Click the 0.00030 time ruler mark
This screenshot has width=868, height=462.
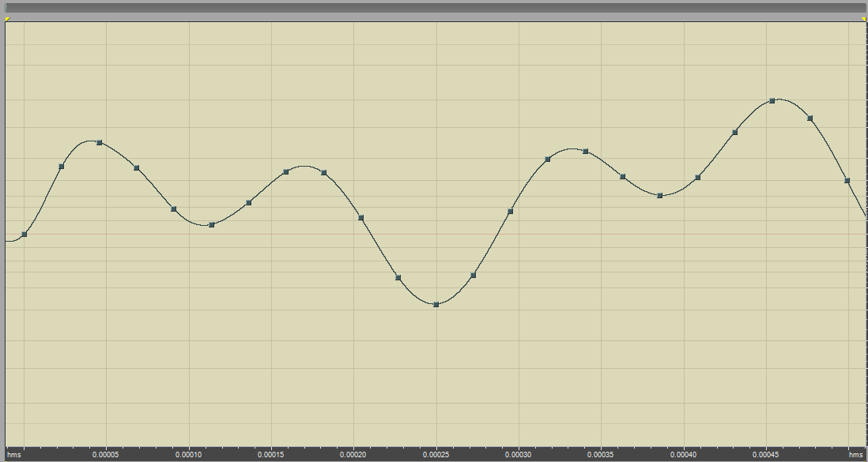(x=518, y=455)
